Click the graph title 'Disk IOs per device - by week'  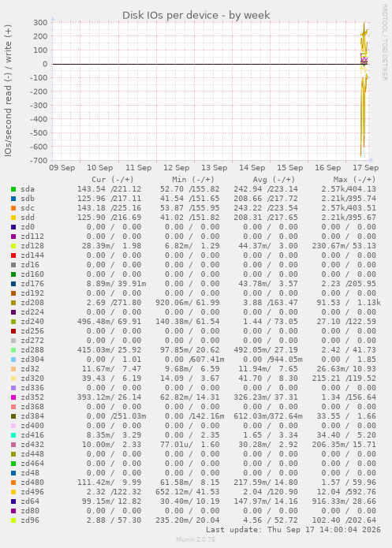(x=196, y=16)
